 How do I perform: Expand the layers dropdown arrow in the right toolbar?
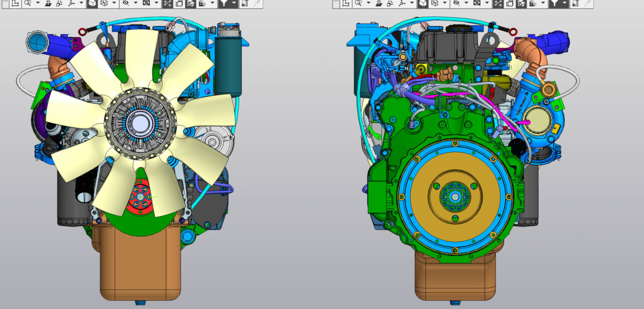(x=542, y=3)
